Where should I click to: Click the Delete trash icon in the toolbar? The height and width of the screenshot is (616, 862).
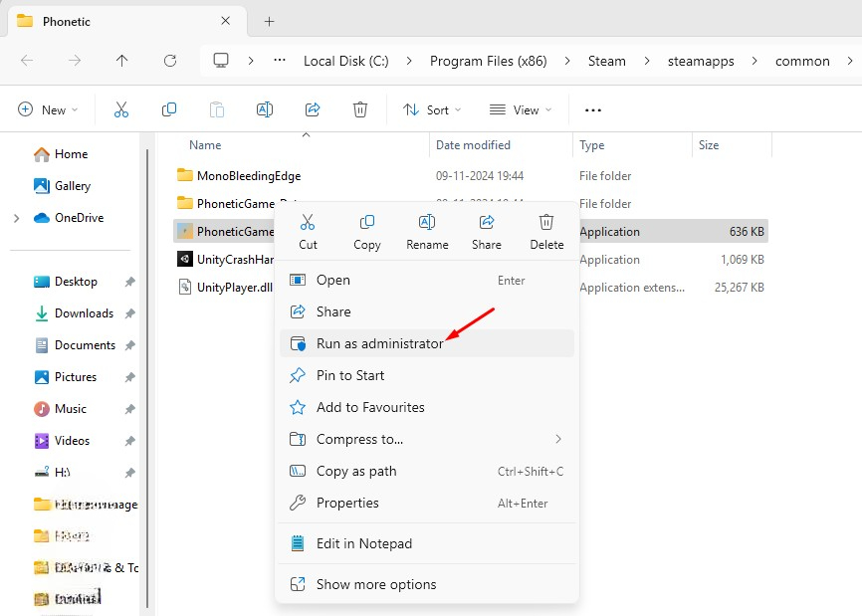(360, 109)
